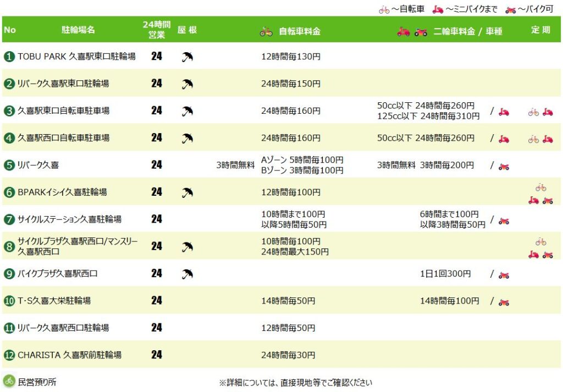Click the 民営預り所 green bicycle icon
The height and width of the screenshot is (392, 563).
9,381
